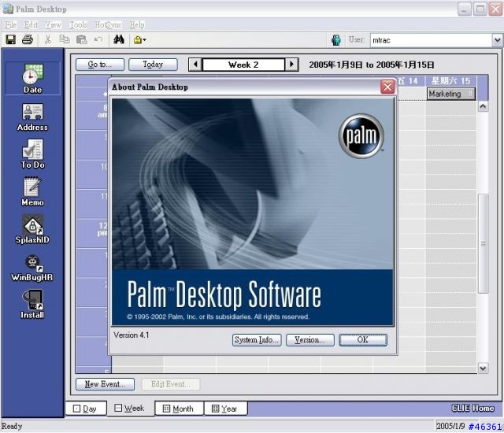The width and height of the screenshot is (504, 433).
Task: Close the About Palm Desktop dialog
Action: tap(387, 87)
